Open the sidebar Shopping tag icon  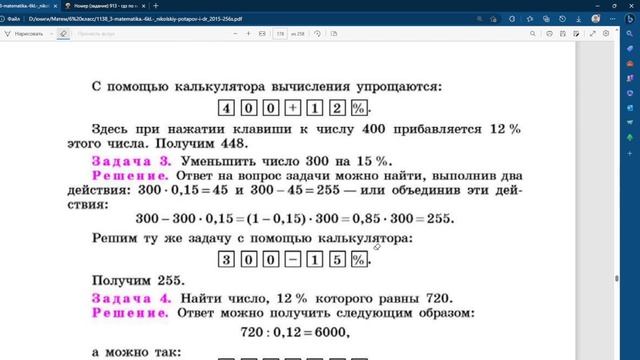coord(630,49)
